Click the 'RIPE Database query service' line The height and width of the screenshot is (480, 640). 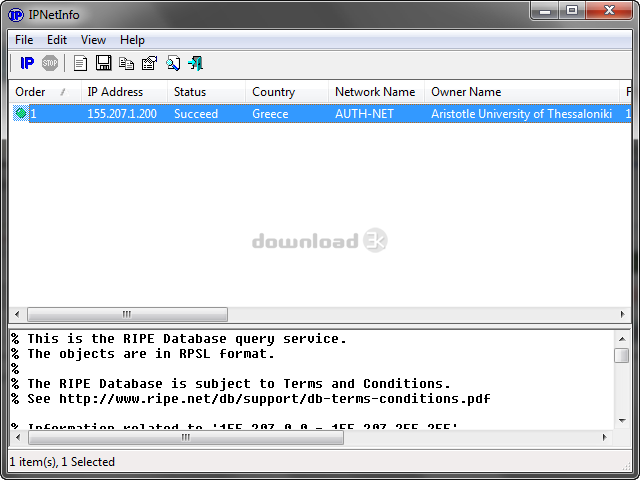point(179,339)
